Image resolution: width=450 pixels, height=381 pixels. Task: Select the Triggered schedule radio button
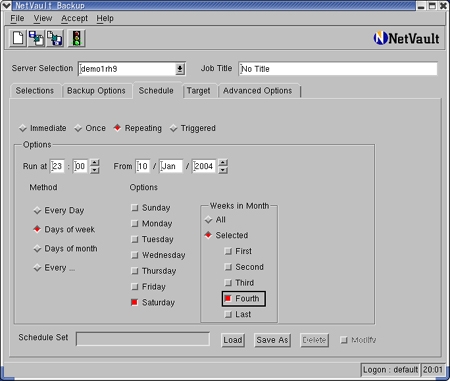pos(193,128)
